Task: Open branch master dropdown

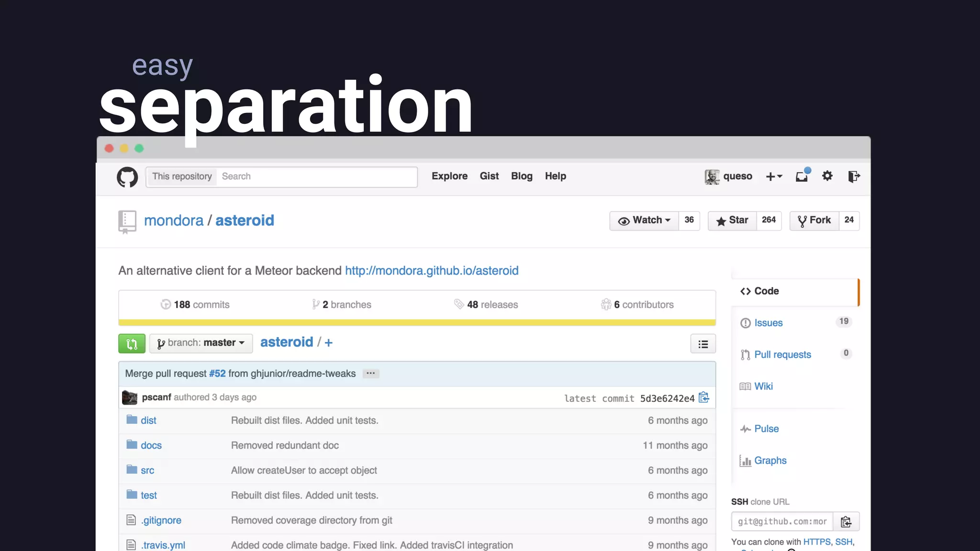Action: coord(201,343)
